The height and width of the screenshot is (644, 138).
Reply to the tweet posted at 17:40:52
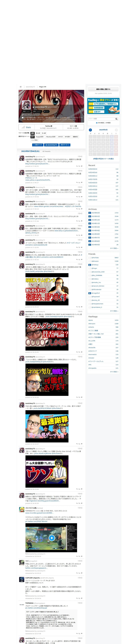click(x=77, y=166)
